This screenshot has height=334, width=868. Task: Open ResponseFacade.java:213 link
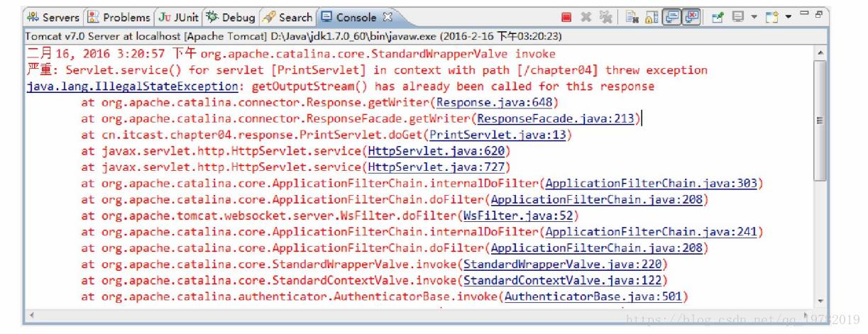pyautogui.click(x=556, y=119)
